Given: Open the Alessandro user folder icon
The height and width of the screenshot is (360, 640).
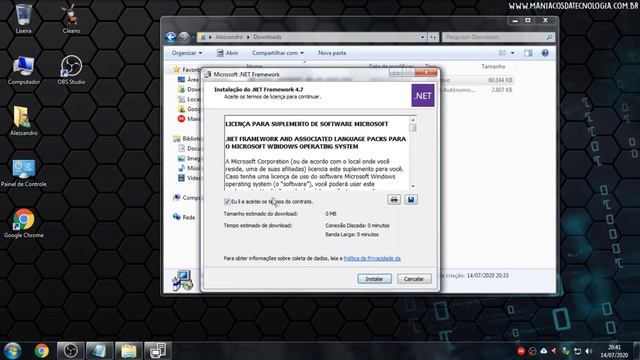Looking at the screenshot, I should pos(24,121).
